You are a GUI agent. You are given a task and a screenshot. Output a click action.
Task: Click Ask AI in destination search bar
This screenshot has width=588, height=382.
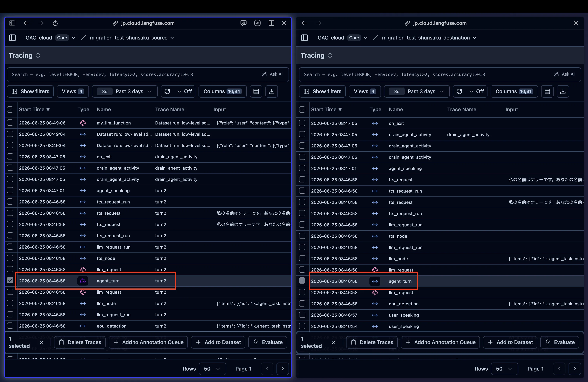click(x=564, y=74)
